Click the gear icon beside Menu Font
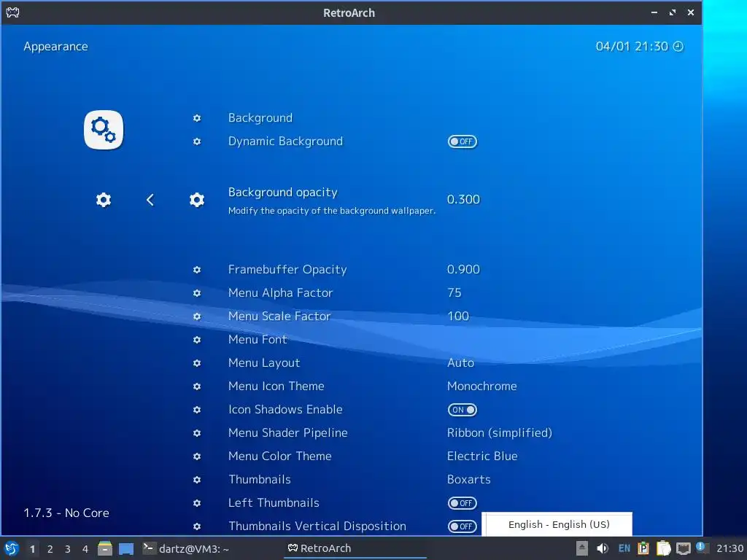The width and height of the screenshot is (747, 560). tap(197, 340)
